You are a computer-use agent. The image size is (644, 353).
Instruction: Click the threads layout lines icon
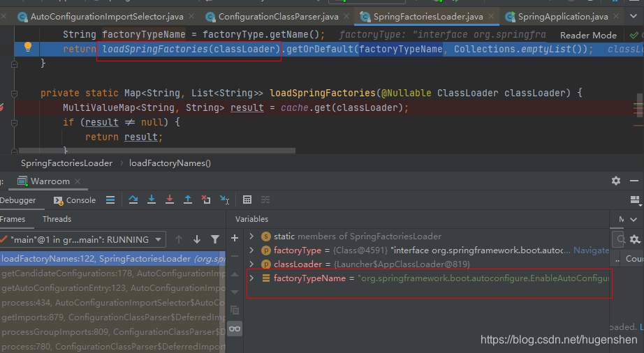point(110,200)
